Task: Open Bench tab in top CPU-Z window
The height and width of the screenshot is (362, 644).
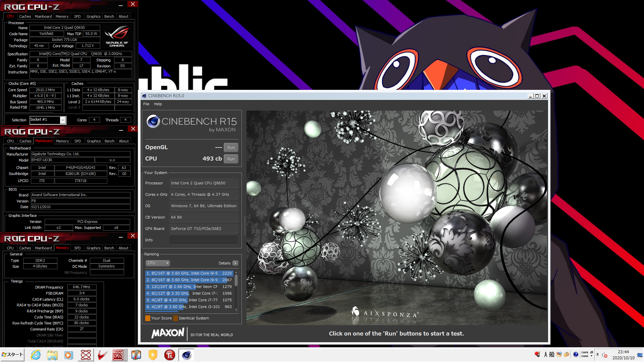Action: [x=109, y=16]
